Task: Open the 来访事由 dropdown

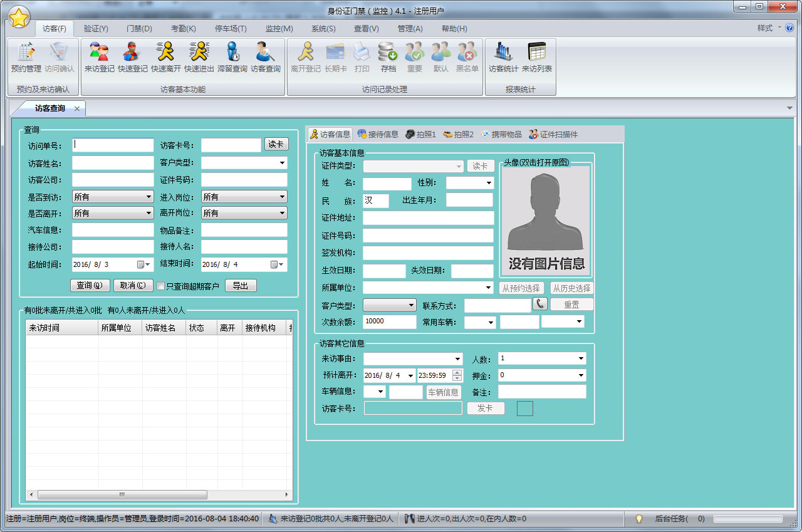Action: pyautogui.click(x=457, y=359)
